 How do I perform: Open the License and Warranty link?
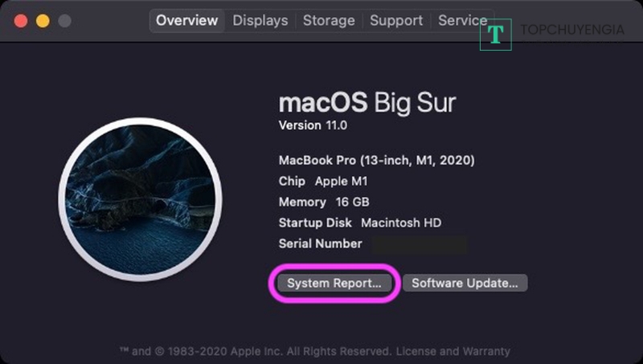[x=453, y=351]
